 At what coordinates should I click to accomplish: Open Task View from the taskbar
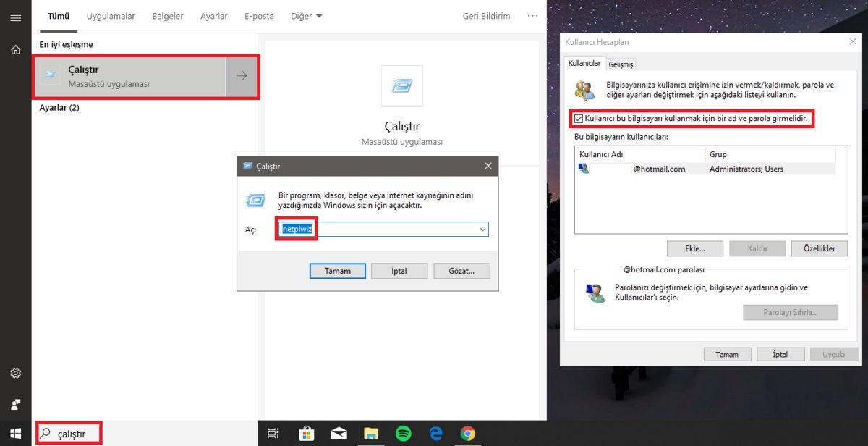point(273,433)
